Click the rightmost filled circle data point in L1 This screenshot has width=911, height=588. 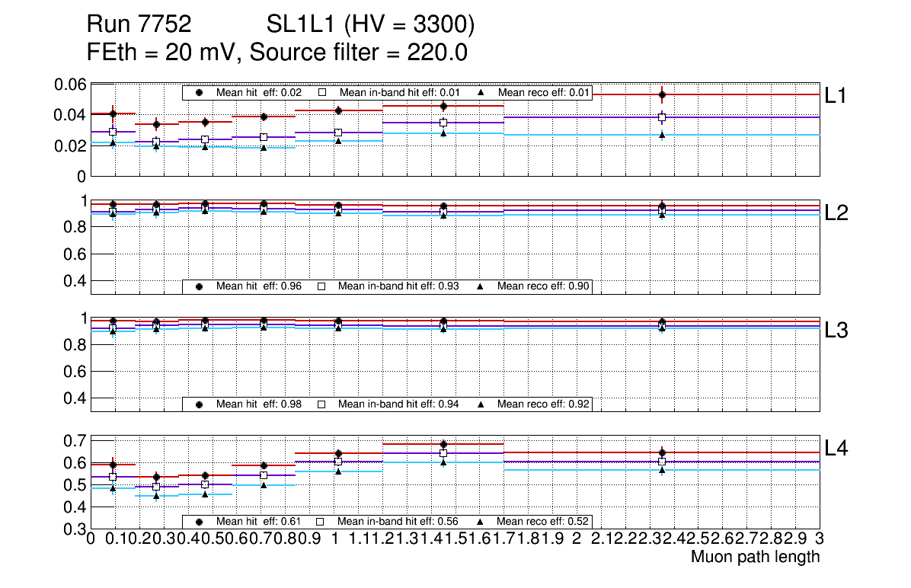(662, 95)
